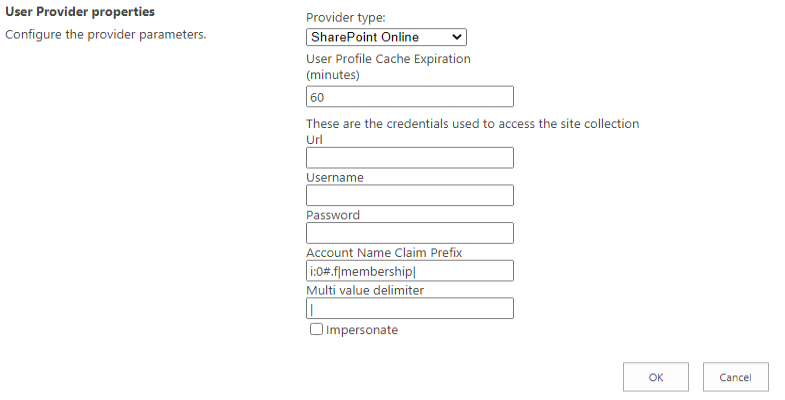Focus the Url input field
785x400 pixels.
click(409, 158)
